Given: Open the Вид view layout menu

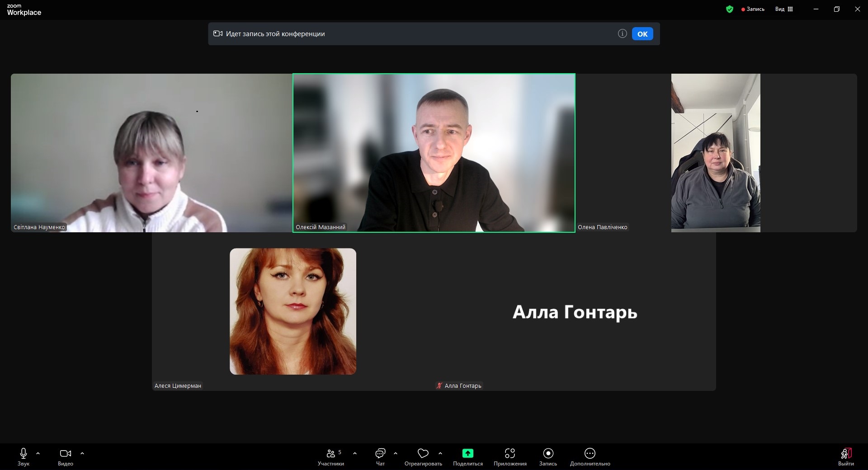Looking at the screenshot, I should (784, 9).
